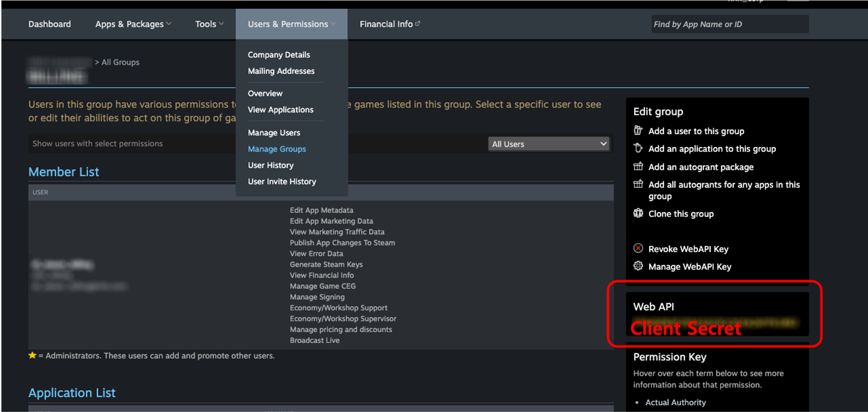Expand the Apps & Packages menu
868x412 pixels.
point(133,24)
